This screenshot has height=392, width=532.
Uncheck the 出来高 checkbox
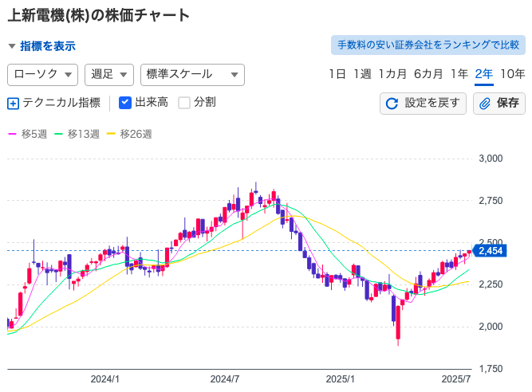pos(125,103)
